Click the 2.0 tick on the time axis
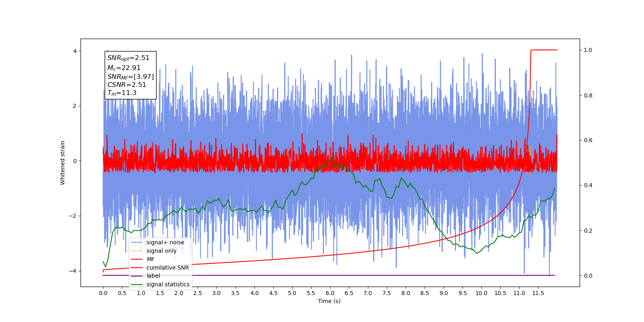644x322 pixels. coord(179,293)
